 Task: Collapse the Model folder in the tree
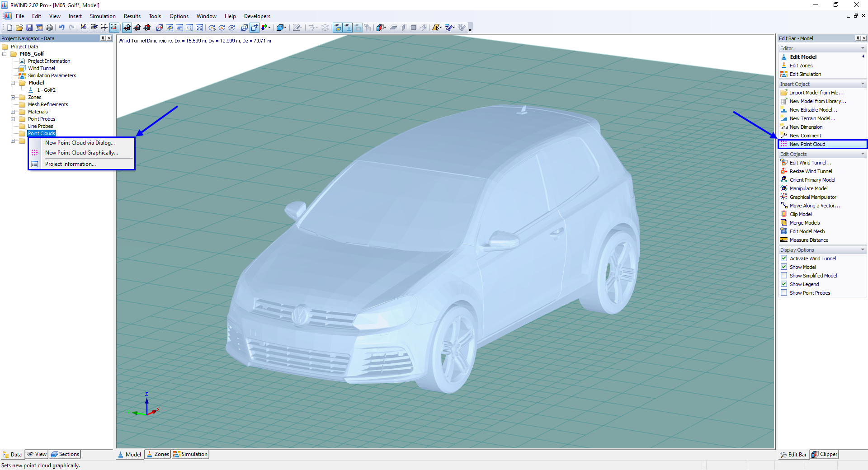click(x=13, y=83)
